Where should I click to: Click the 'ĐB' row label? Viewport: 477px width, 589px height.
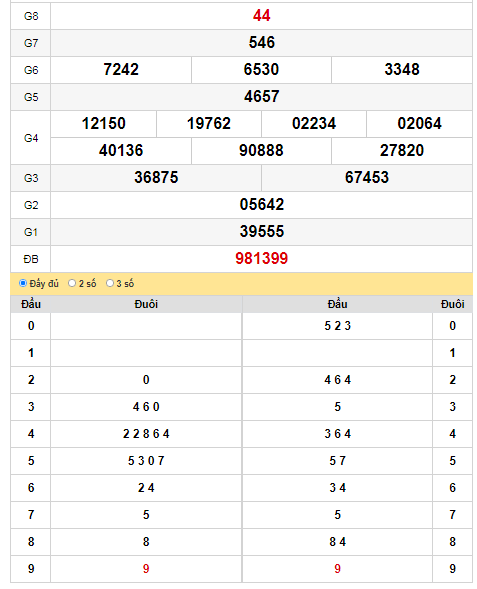pyautogui.click(x=31, y=259)
